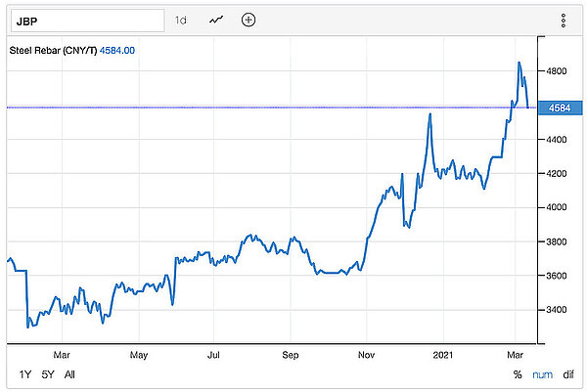Open the line chart type selector

point(216,20)
